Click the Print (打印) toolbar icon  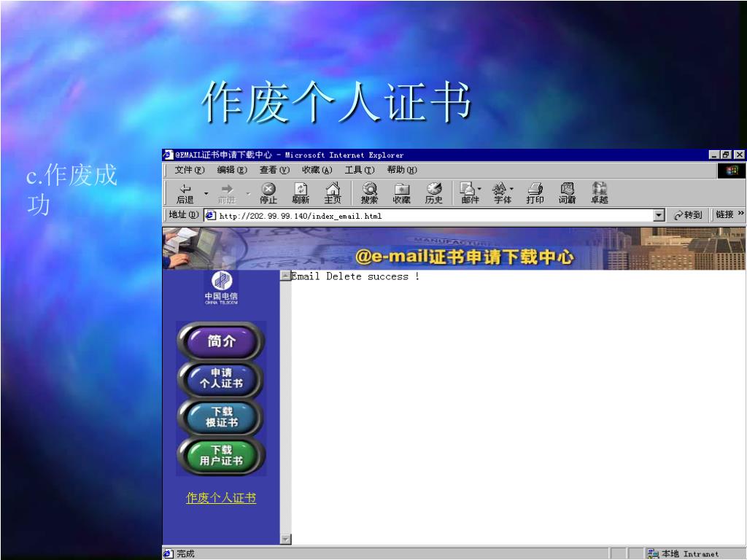tap(535, 193)
